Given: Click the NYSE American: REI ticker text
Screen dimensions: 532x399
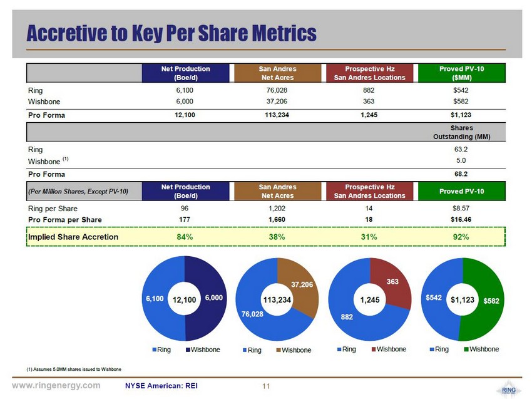Looking at the screenshot, I should pos(161,386).
